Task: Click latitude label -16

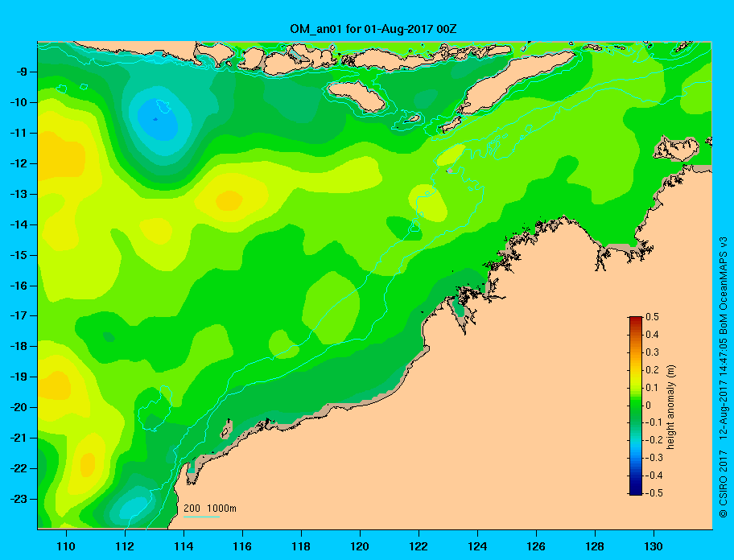Action: tap(19, 286)
